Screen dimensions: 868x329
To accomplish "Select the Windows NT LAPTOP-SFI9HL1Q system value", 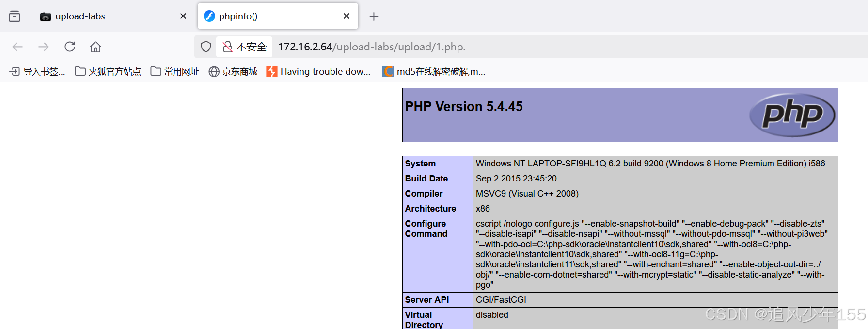I will click(650, 164).
